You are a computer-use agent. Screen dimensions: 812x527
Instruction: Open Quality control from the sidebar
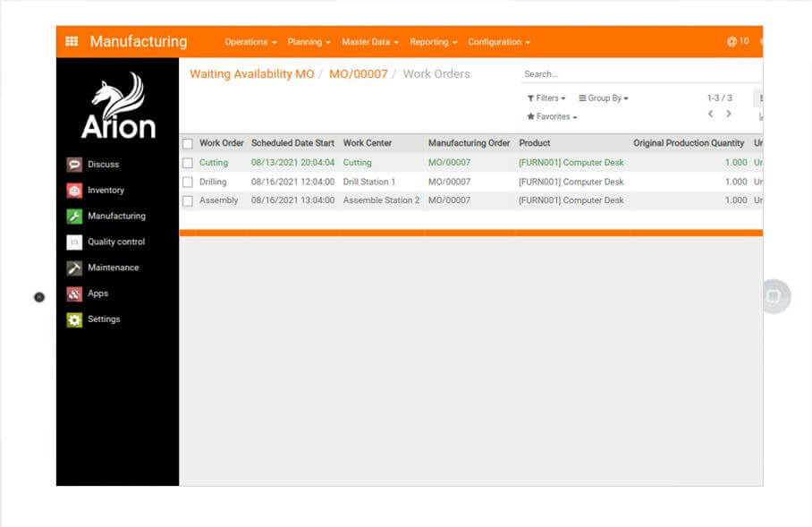[116, 242]
